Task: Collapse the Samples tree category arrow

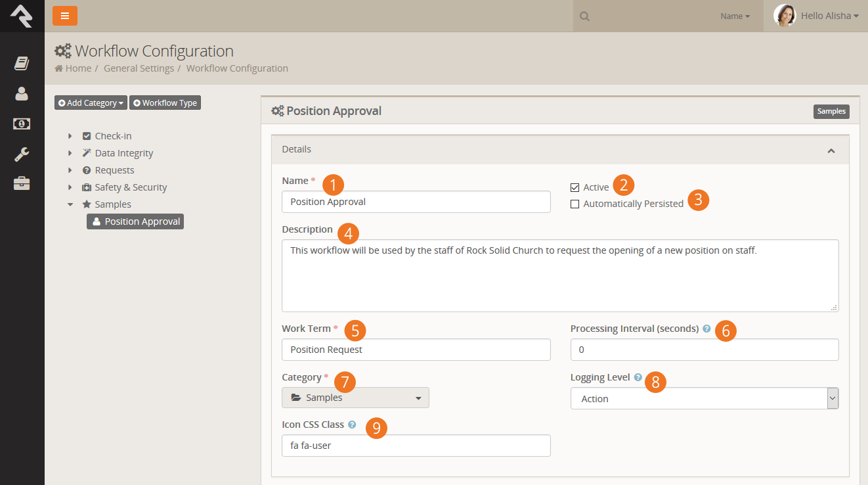Action: 70,204
